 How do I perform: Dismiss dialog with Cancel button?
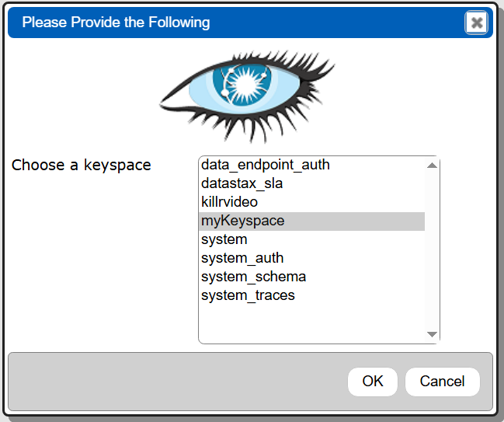(x=443, y=382)
